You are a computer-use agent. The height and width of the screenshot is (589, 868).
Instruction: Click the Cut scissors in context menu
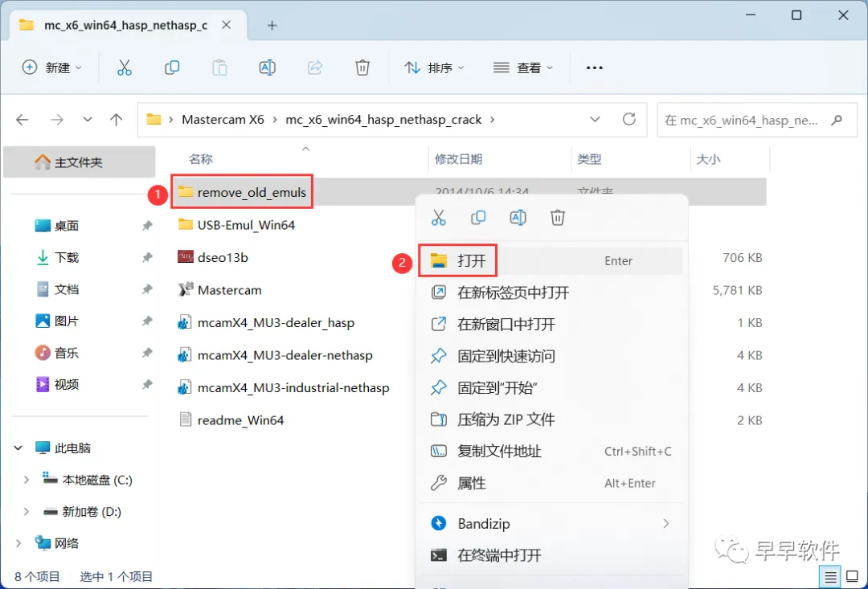point(439,218)
